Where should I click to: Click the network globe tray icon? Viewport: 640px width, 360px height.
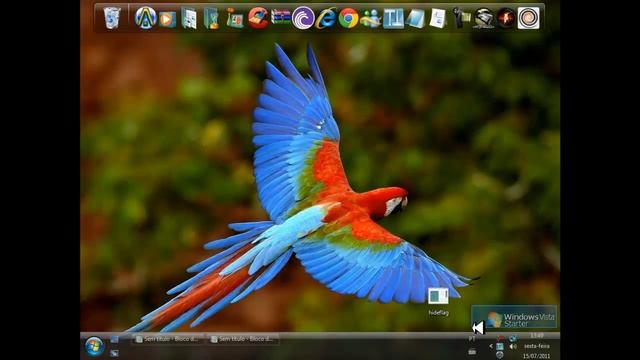(x=513, y=338)
